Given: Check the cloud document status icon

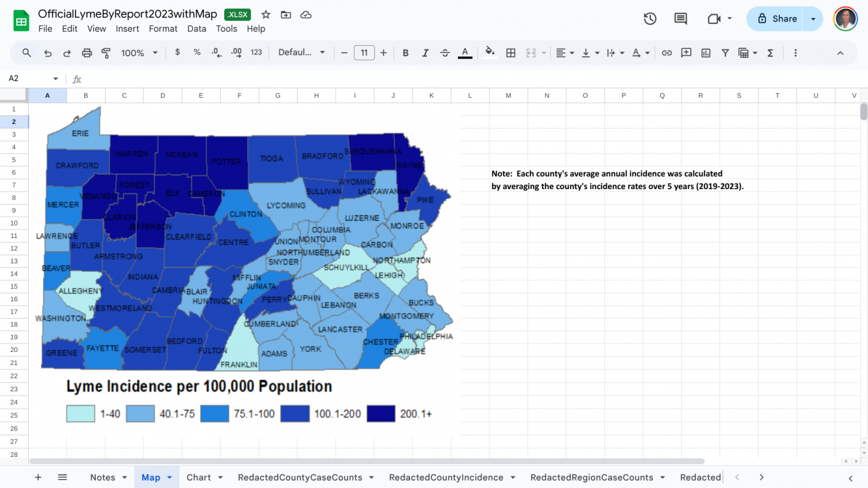Looking at the screenshot, I should click(x=306, y=14).
